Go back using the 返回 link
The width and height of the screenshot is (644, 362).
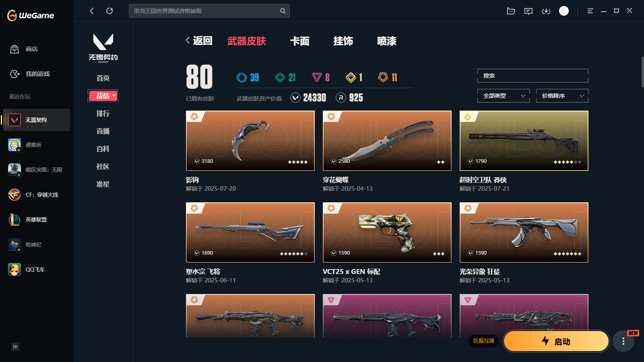coord(199,41)
